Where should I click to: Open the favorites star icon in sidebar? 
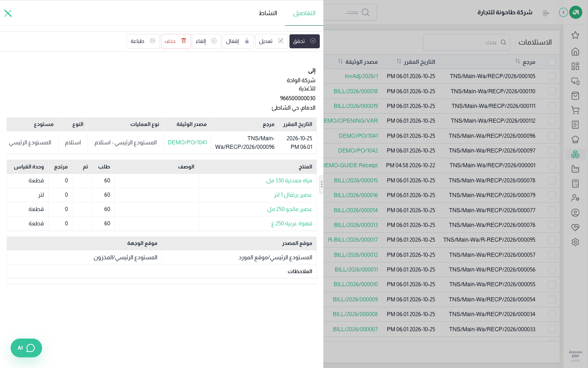575,35
